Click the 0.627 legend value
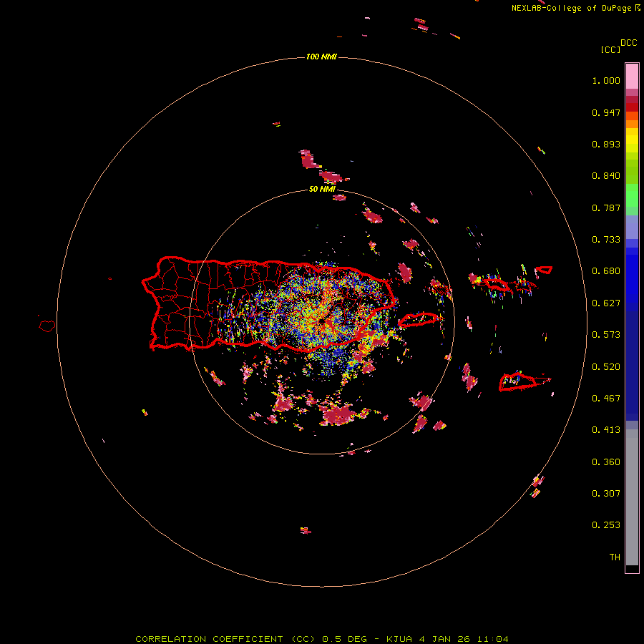The height and width of the screenshot is (644, 644). [606, 303]
